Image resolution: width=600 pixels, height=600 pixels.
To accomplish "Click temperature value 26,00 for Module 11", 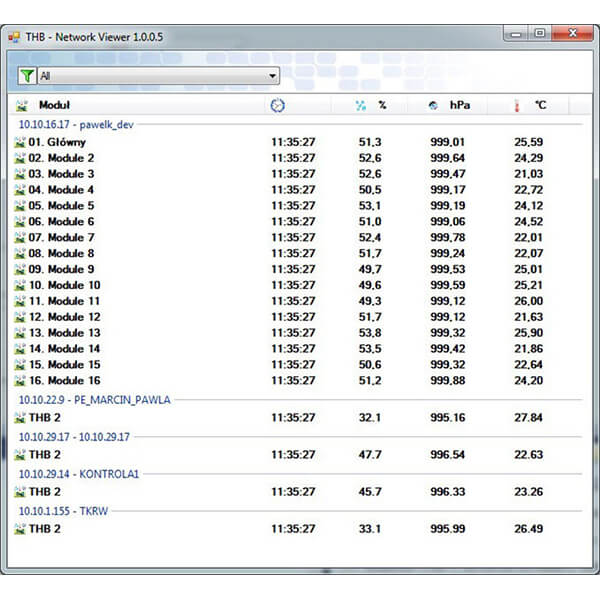I will click(x=527, y=301).
